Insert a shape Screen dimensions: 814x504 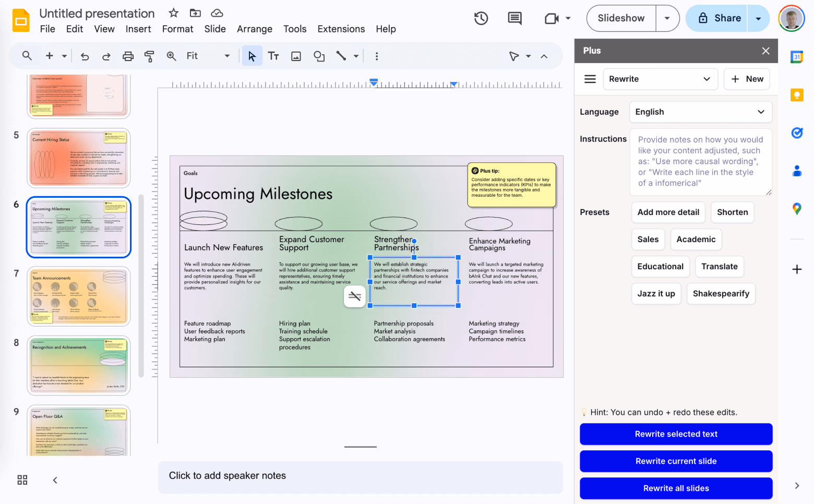319,56
